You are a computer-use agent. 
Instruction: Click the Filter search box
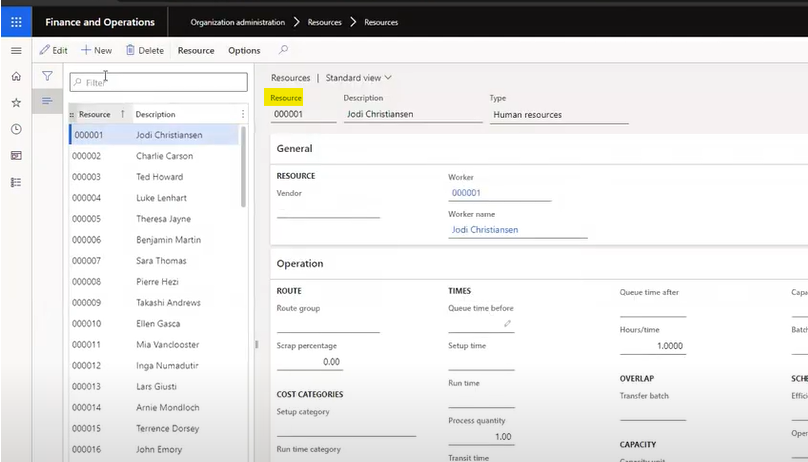(159, 82)
